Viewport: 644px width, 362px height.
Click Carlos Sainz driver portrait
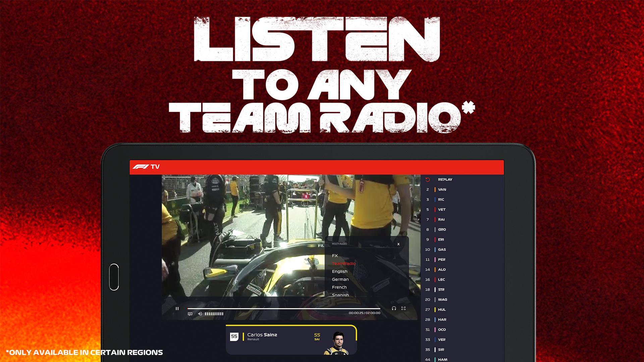coord(337,343)
